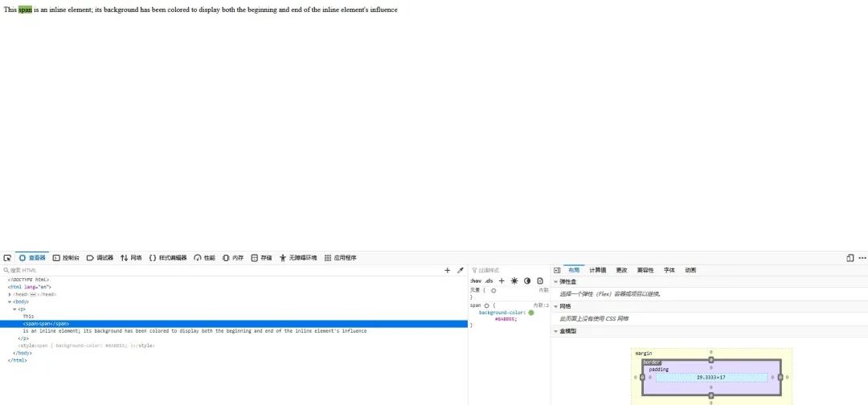Open the 存储 storage tab
This screenshot has height=405, width=868.
(261, 258)
